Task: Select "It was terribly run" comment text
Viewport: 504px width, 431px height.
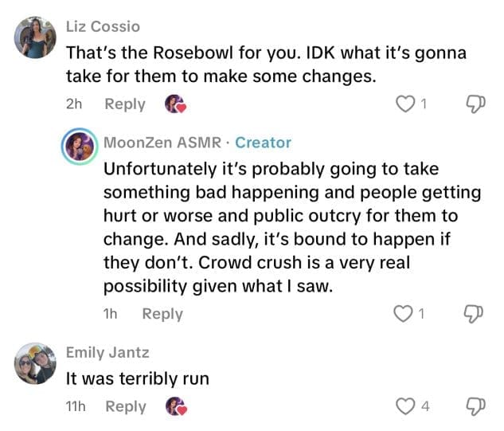Action: coord(137,378)
